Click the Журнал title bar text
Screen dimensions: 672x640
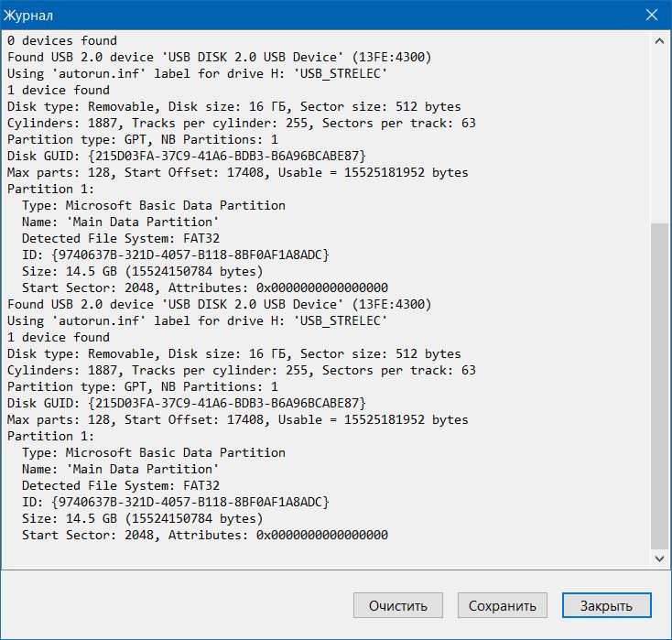[x=28, y=16]
